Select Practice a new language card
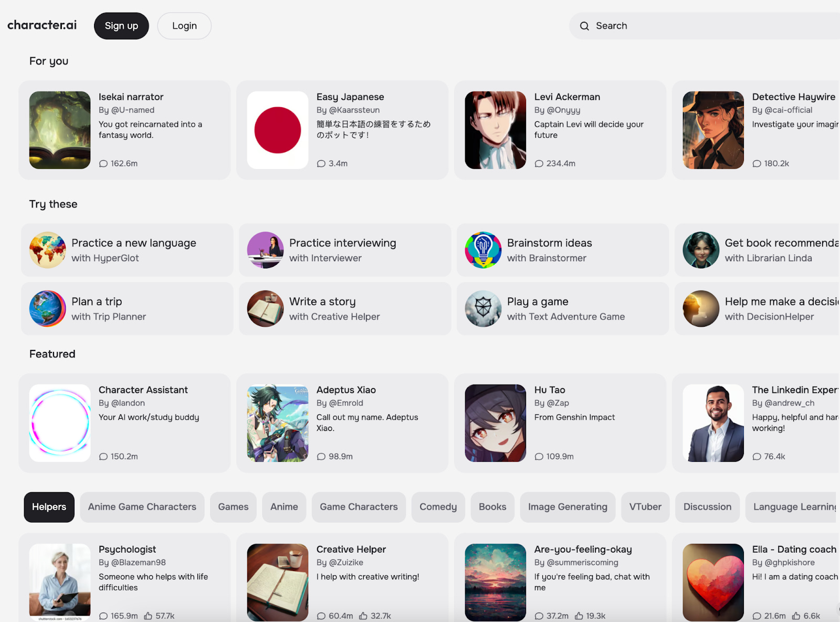This screenshot has width=840, height=622. (127, 250)
